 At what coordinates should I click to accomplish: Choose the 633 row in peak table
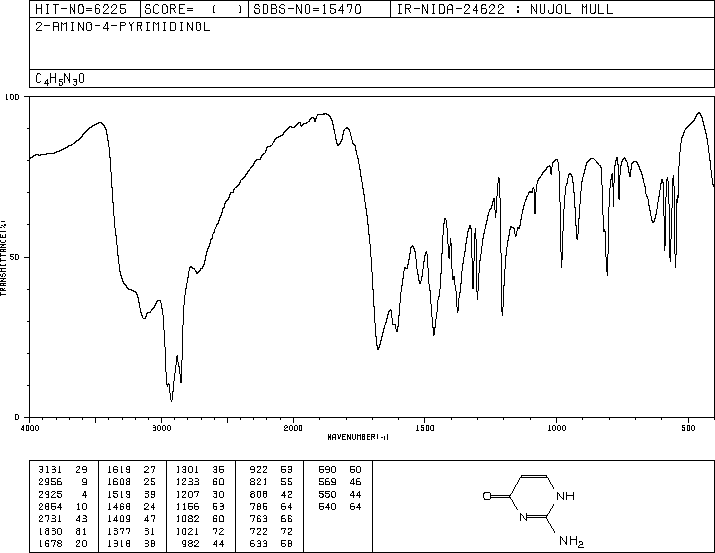coord(271,543)
